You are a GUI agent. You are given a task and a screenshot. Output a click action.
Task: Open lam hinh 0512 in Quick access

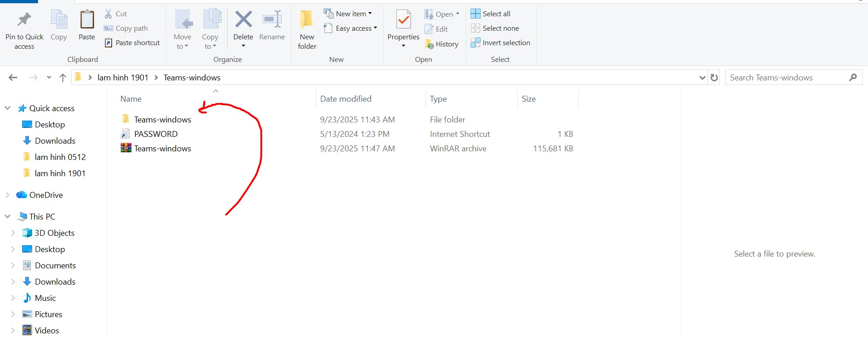coord(60,157)
